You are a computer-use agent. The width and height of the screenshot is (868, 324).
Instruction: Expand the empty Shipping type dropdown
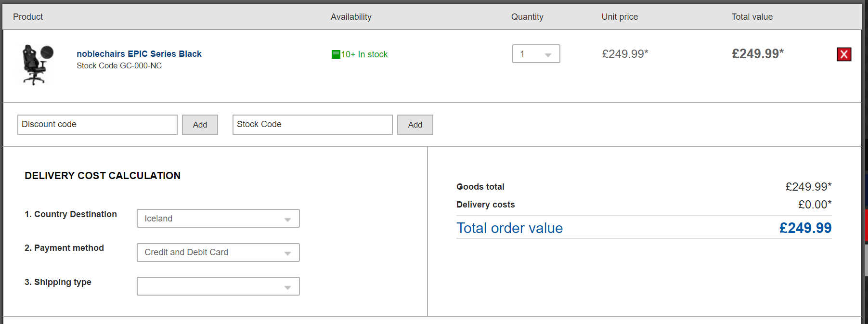[x=218, y=286]
